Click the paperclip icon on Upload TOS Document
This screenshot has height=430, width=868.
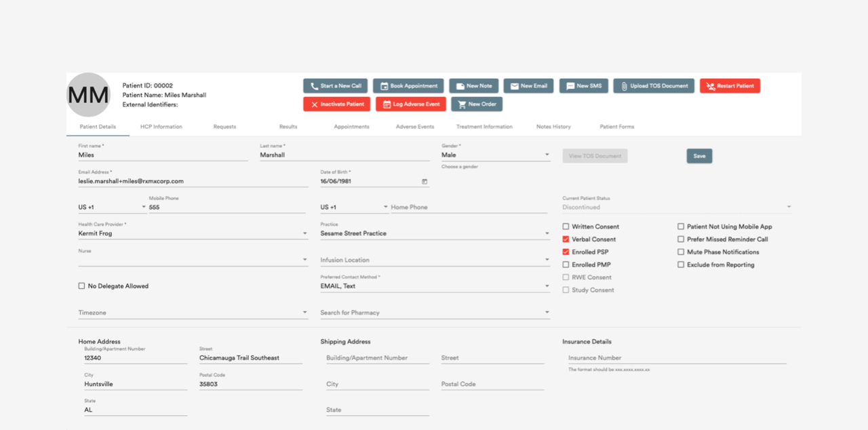coord(625,86)
